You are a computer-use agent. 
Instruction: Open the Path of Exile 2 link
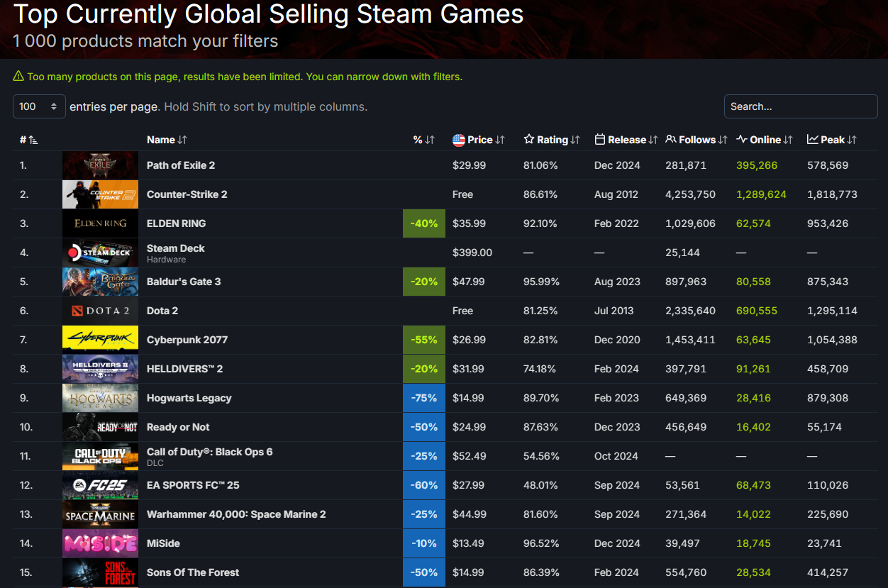coord(181,165)
